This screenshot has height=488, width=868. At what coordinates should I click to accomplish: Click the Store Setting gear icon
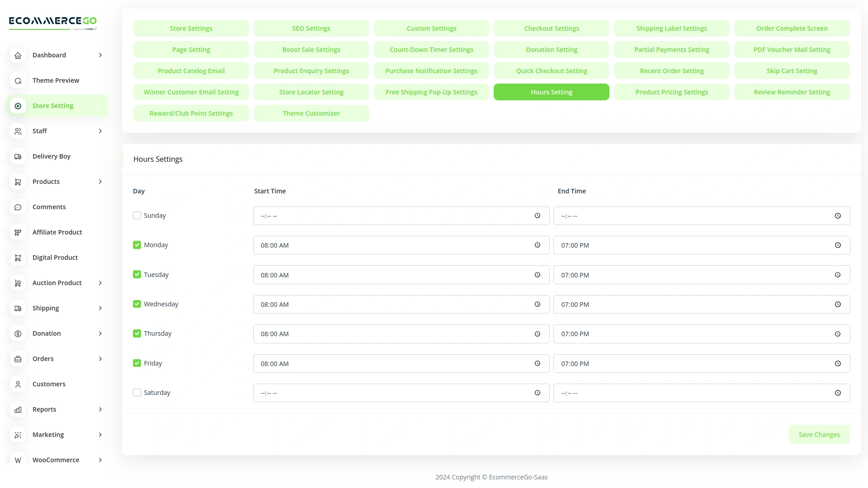pos(18,106)
